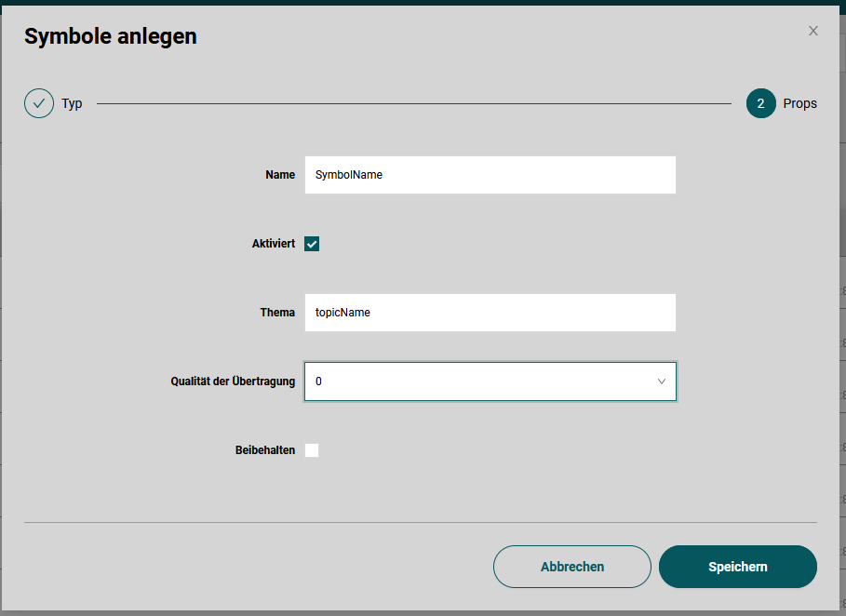846x616 pixels.
Task: Select the Thema topic field
Action: pyautogui.click(x=490, y=313)
